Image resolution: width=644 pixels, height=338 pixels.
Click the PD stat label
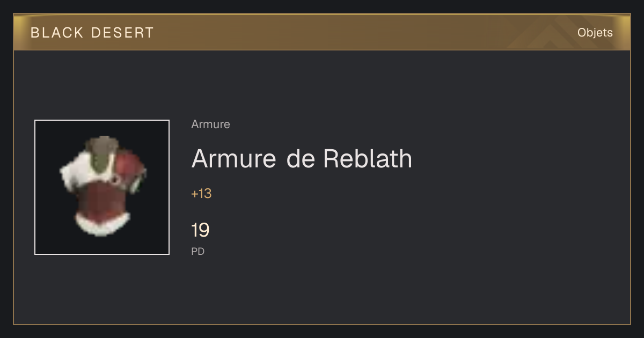198,251
